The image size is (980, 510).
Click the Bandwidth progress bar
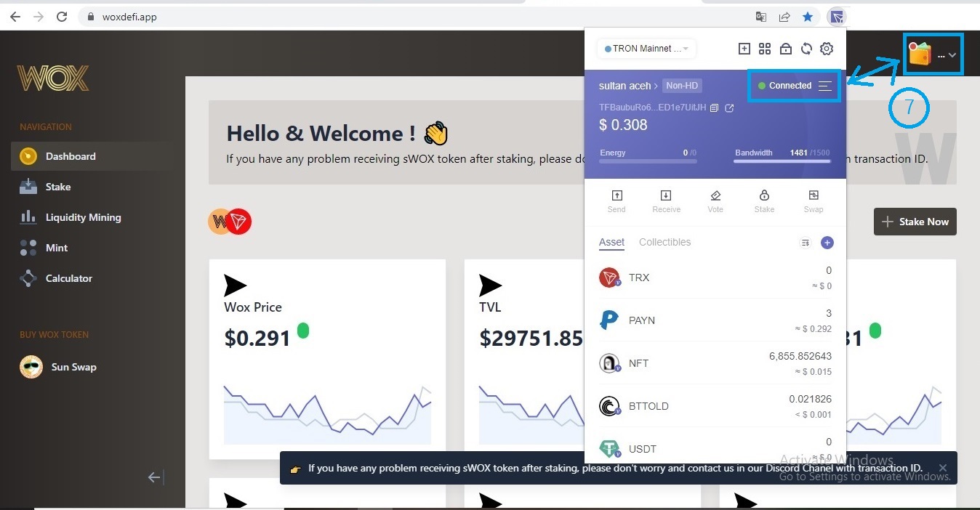click(x=782, y=161)
